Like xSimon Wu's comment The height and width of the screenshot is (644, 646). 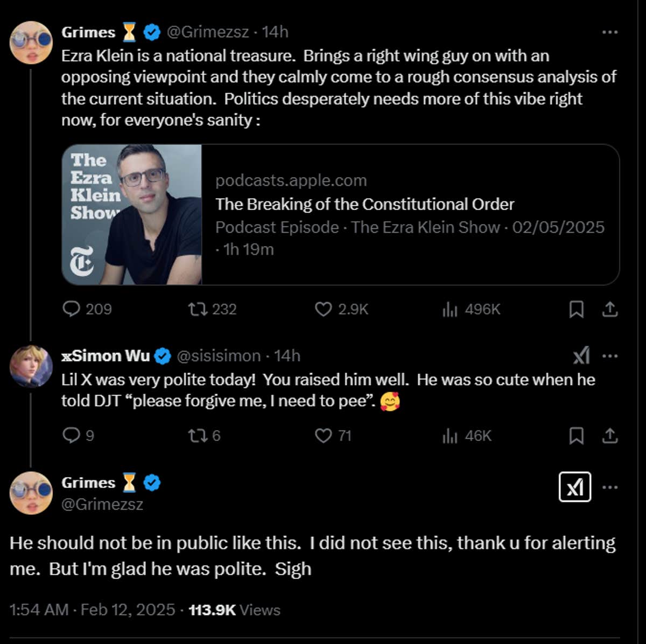pyautogui.click(x=323, y=436)
